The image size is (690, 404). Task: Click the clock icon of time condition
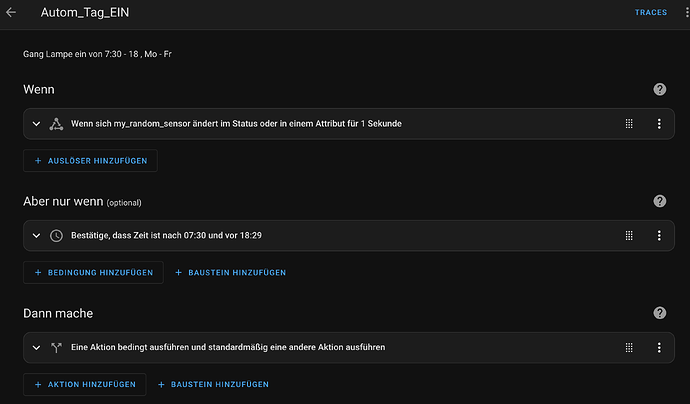[x=56, y=235]
